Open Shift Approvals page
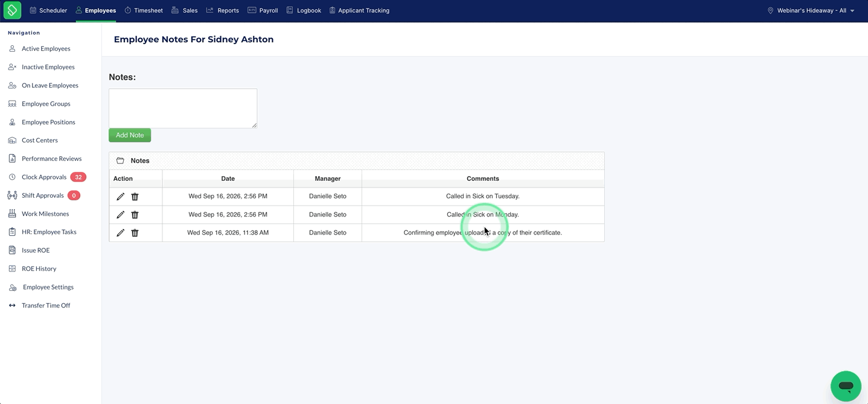The height and width of the screenshot is (404, 868). [42, 195]
